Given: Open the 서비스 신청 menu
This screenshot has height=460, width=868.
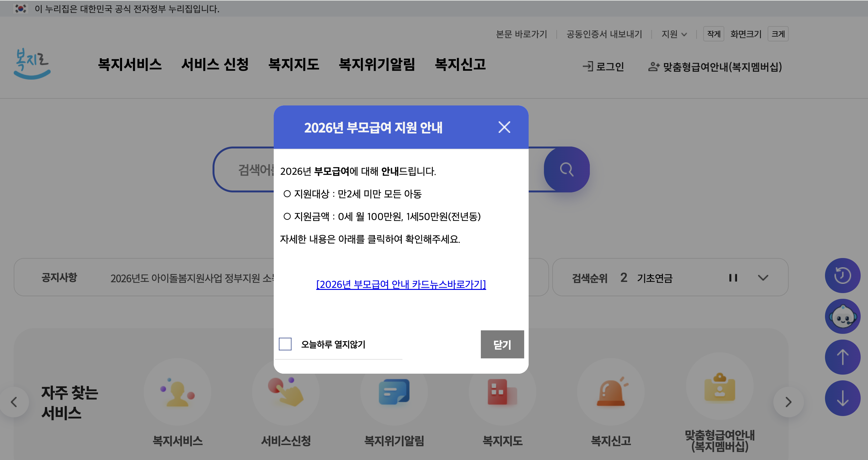Looking at the screenshot, I should click(215, 65).
